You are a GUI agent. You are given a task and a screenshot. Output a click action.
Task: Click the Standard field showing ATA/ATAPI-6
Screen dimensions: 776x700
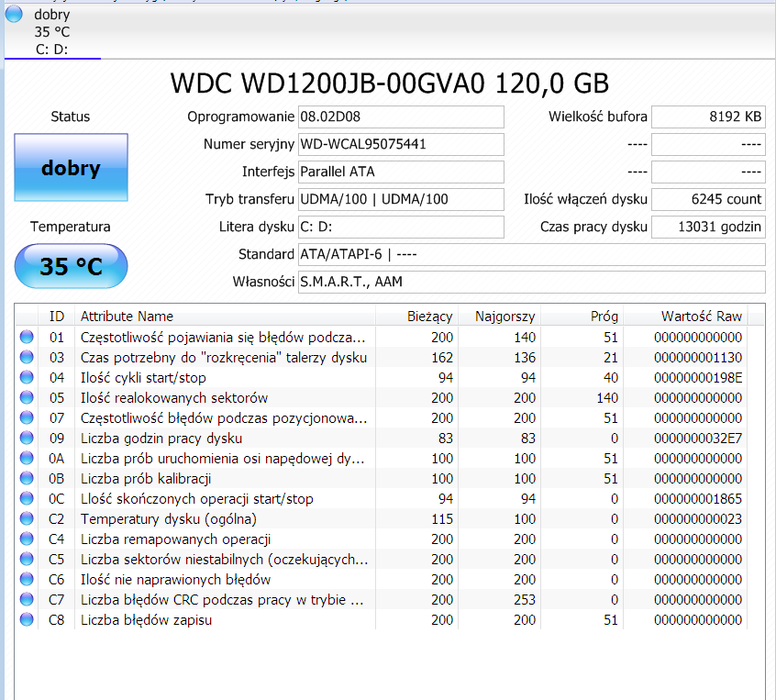[x=531, y=254]
